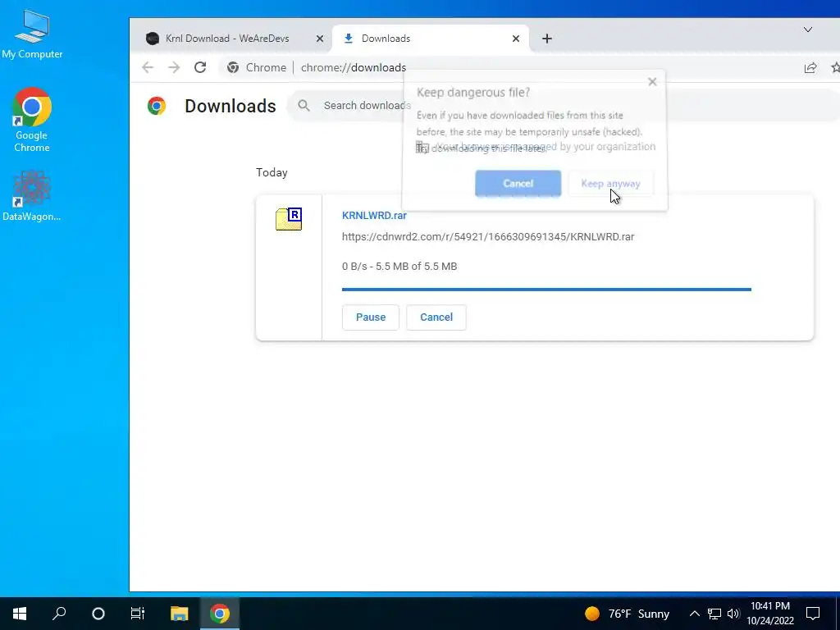Screen dimensions: 840x630
Task: Click the search magnifier icon
Action: click(x=304, y=106)
